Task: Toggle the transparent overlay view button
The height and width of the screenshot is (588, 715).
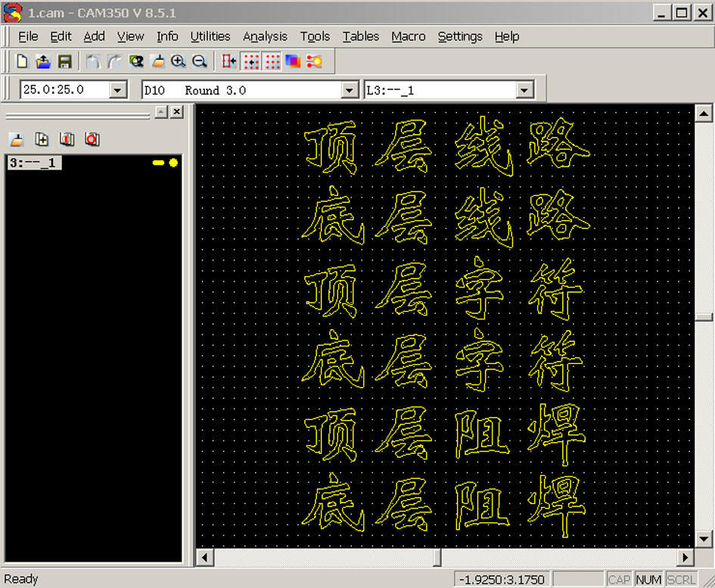Action: 293,61
